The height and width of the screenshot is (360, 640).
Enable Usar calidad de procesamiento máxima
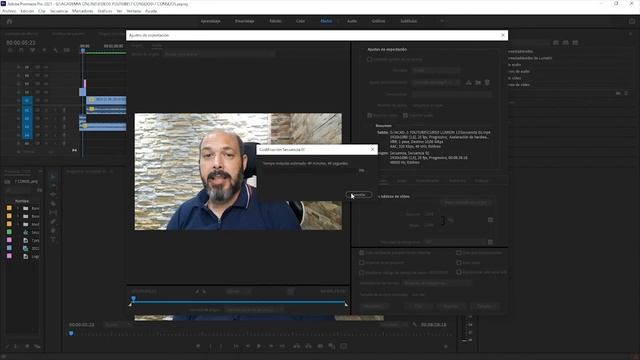362,253
